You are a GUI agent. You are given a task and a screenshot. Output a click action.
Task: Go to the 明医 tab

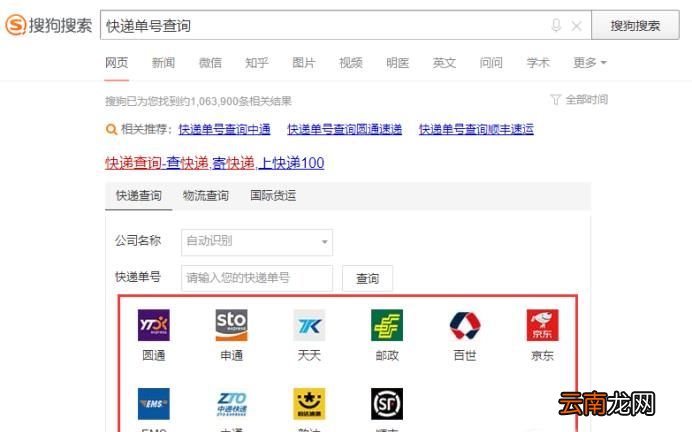coord(397,63)
